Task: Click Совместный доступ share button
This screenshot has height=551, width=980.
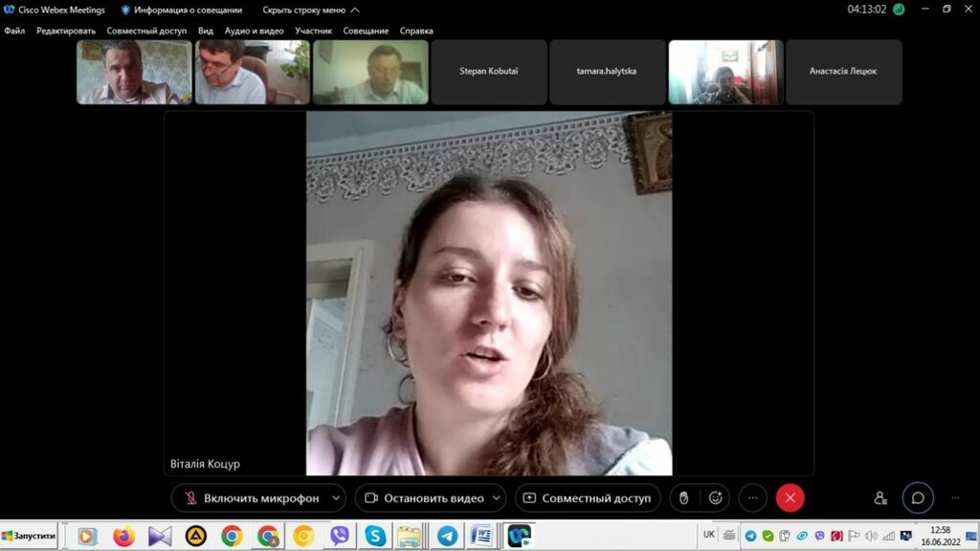Action: (x=588, y=498)
